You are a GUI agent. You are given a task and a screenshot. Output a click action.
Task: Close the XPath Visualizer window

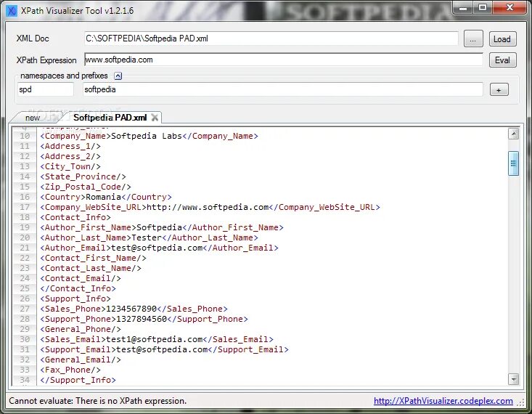[510, 7]
